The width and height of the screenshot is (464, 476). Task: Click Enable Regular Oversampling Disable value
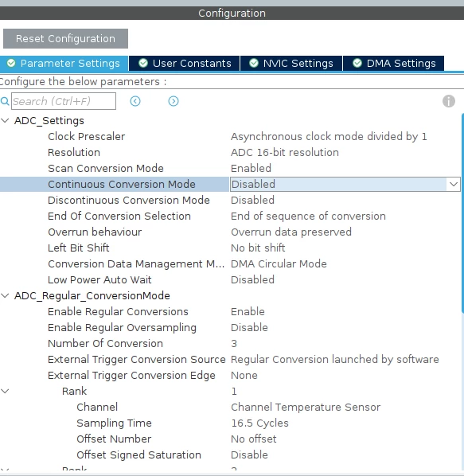tap(249, 328)
